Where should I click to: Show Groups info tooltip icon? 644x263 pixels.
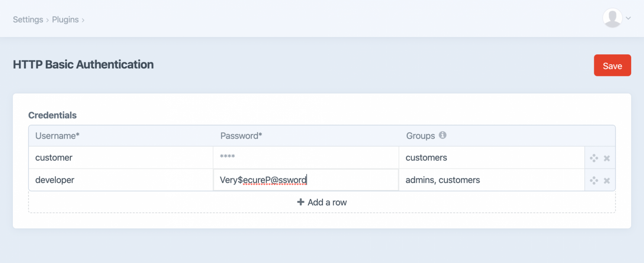coord(442,135)
